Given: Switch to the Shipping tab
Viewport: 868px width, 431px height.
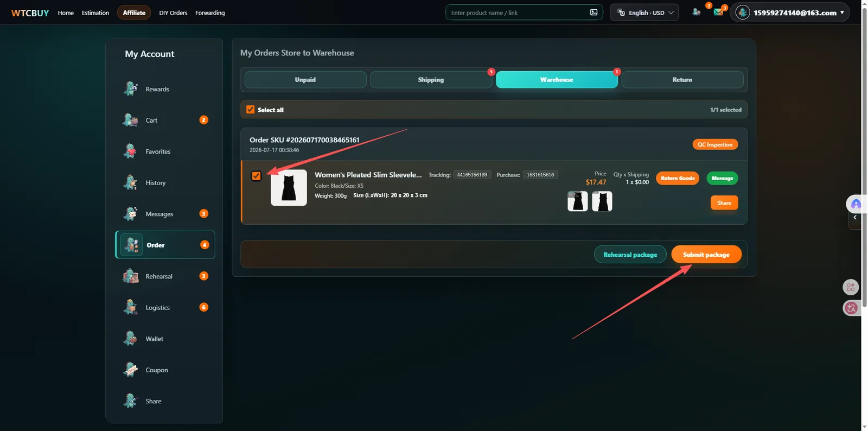Looking at the screenshot, I should point(431,80).
